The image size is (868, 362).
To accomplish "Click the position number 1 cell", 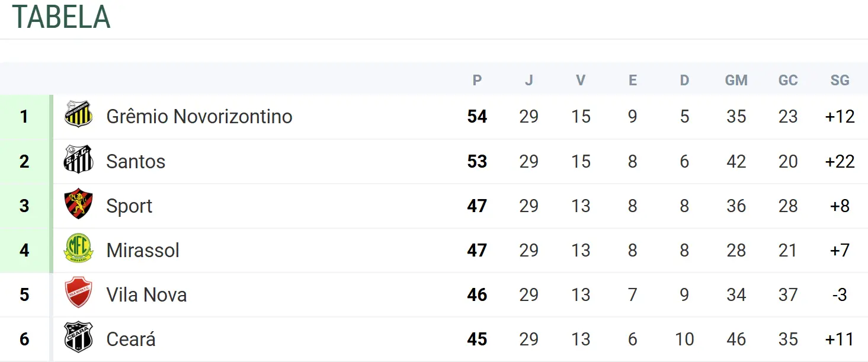I will (x=24, y=117).
